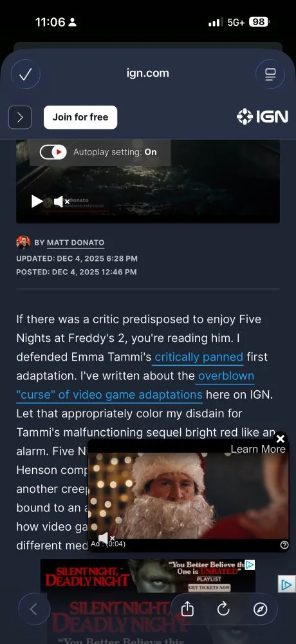Close the floating Santa ad video
Screen dimensions: 296x644
pos(281,439)
